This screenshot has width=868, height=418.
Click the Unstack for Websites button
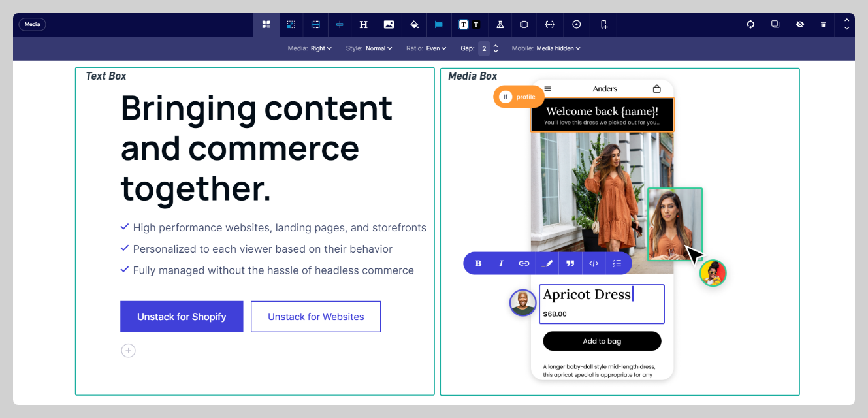[x=315, y=317]
